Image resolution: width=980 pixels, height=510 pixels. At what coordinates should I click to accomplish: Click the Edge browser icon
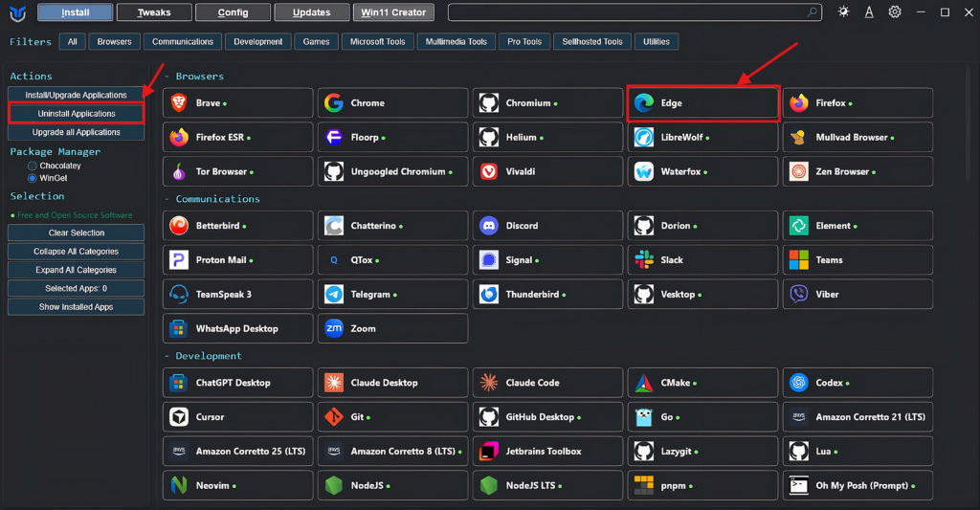tap(644, 103)
